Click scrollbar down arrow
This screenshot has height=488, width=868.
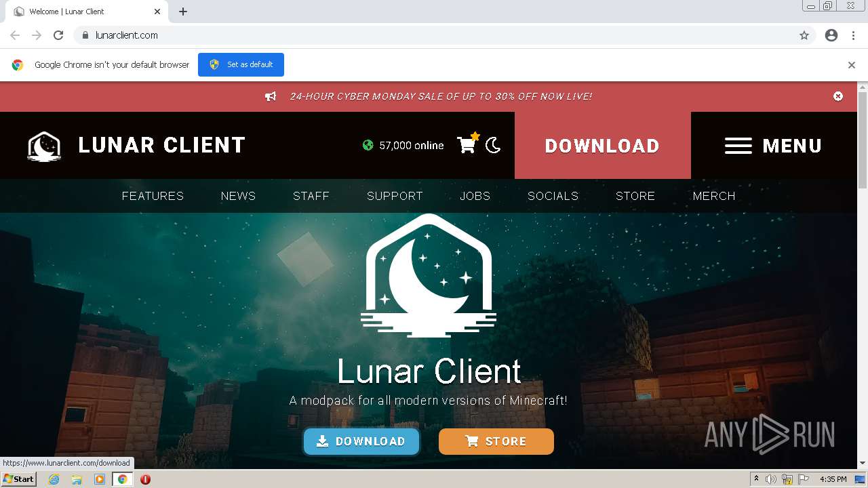(x=863, y=463)
